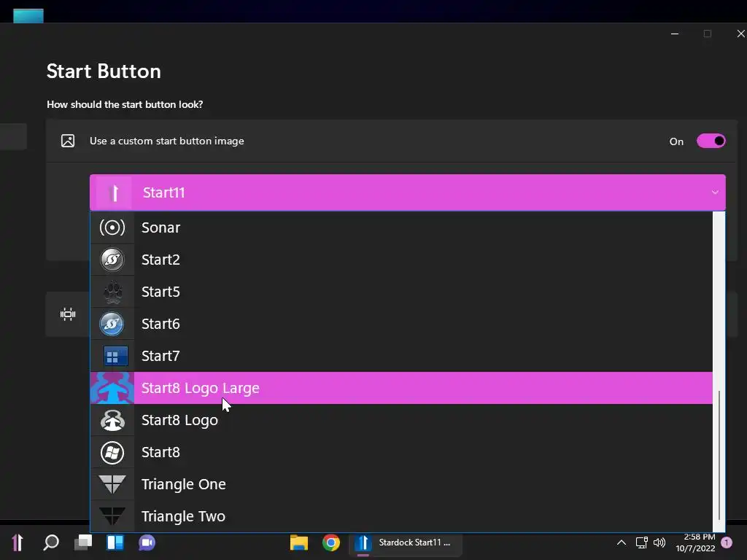Click the Stardock Start11 taskbar button

(406, 542)
